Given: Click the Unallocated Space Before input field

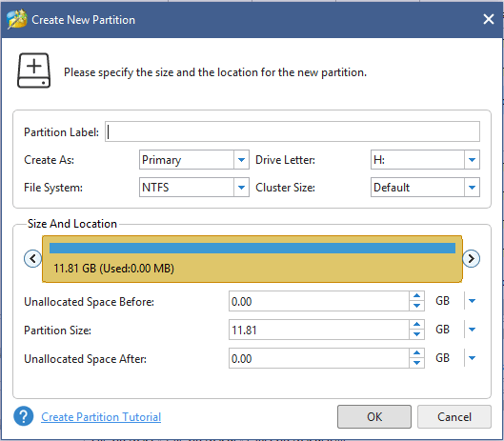Looking at the screenshot, I should click(319, 301).
